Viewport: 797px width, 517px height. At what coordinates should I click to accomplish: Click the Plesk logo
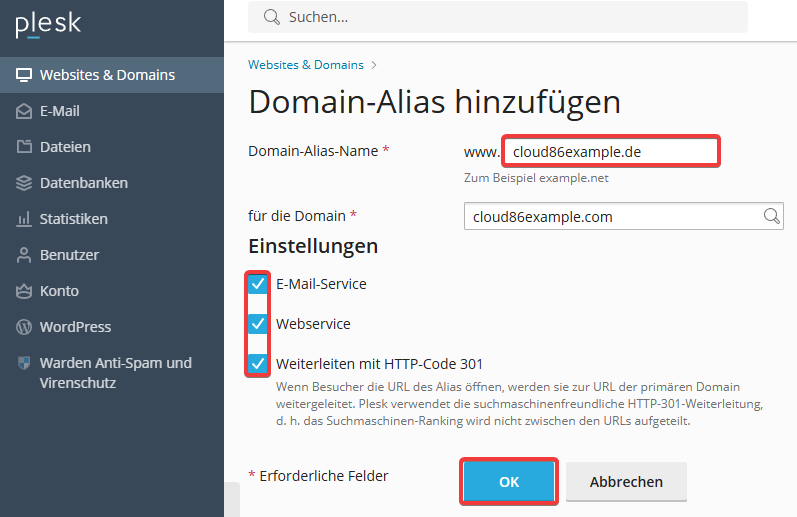pyautogui.click(x=48, y=24)
